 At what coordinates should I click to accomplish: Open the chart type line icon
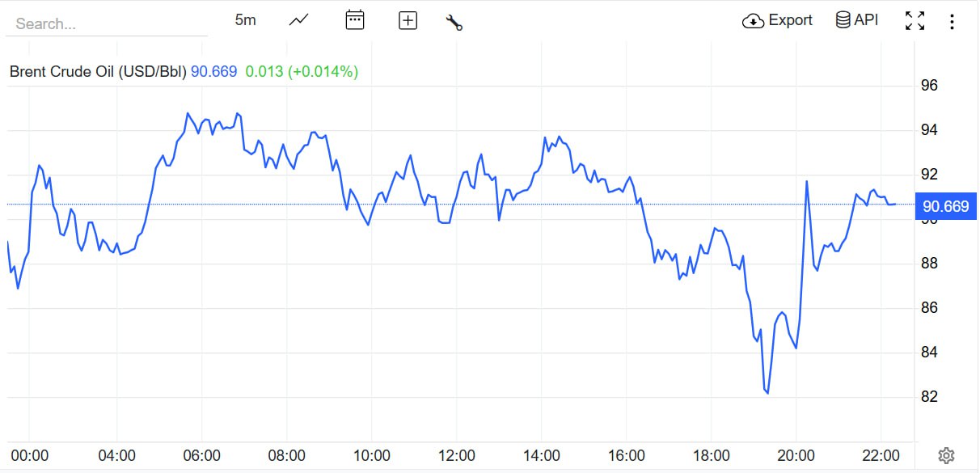[x=299, y=20]
